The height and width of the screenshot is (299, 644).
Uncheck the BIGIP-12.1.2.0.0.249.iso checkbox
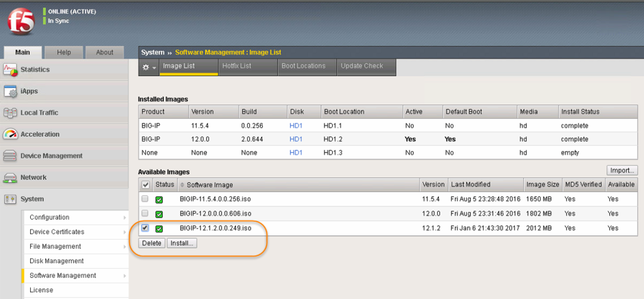[x=145, y=228]
